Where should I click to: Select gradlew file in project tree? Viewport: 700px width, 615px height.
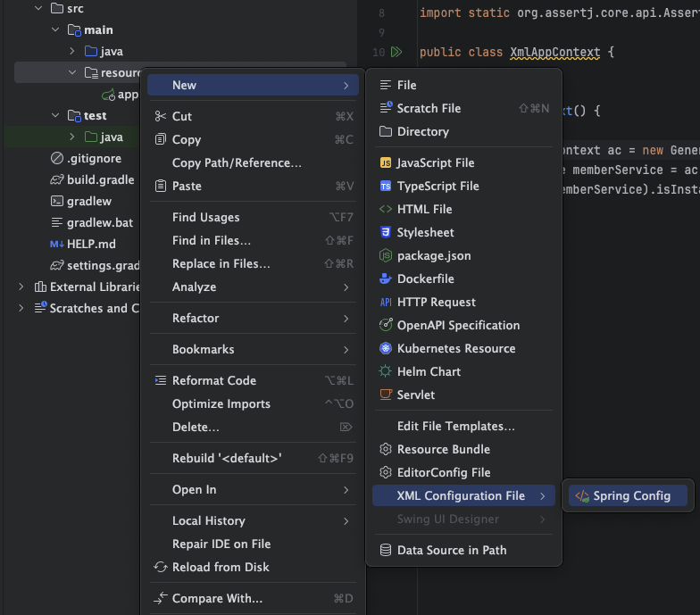pos(89,202)
